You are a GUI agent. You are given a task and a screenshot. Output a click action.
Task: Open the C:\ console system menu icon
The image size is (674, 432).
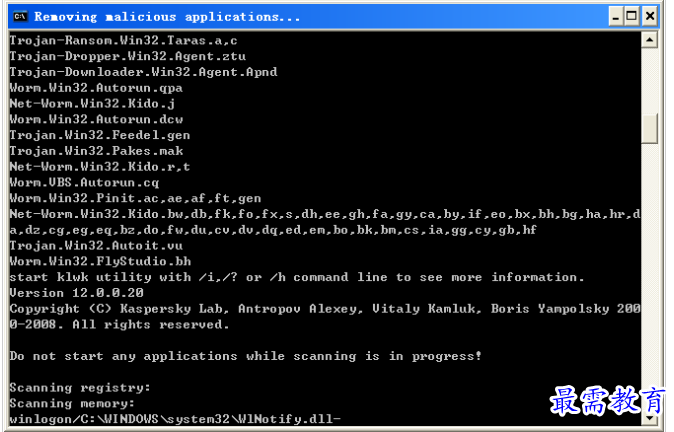click(x=20, y=17)
